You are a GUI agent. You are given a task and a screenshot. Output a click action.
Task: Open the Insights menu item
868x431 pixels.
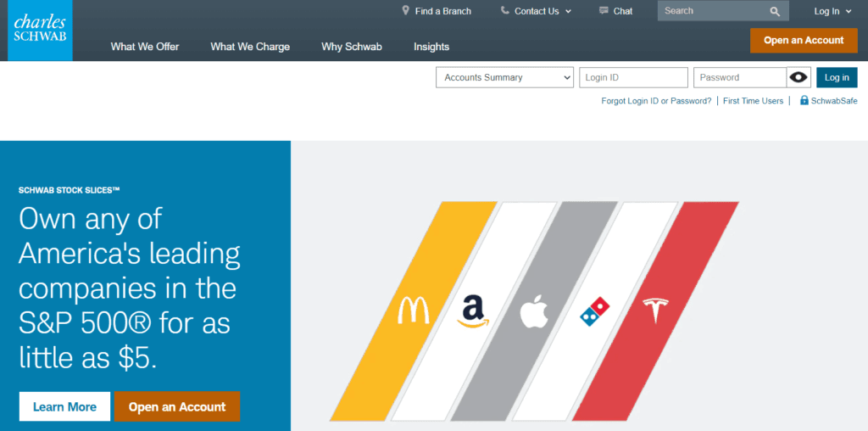click(x=431, y=47)
